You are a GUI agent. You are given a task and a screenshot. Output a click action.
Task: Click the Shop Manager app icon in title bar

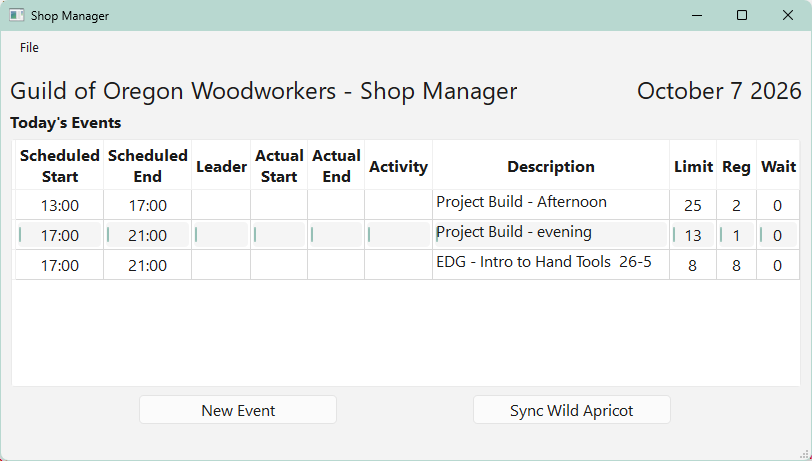click(17, 16)
